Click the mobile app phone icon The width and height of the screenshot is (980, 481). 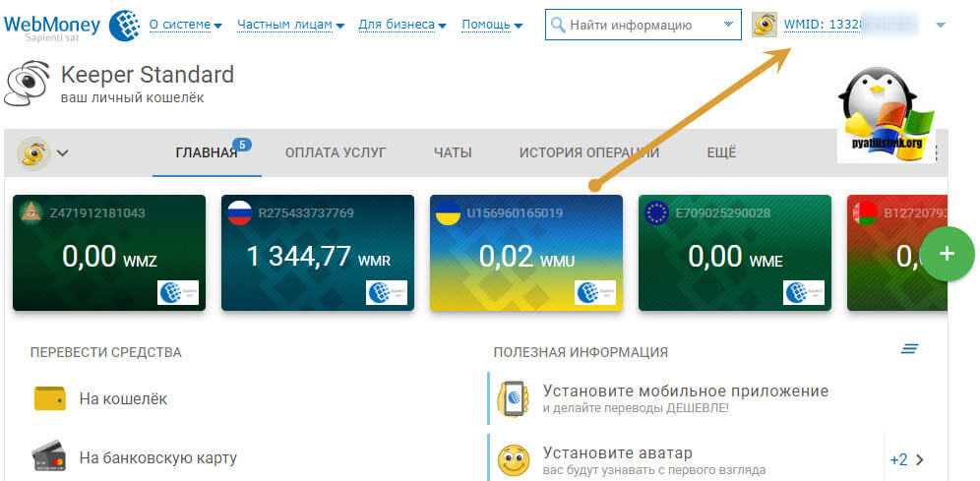pyautogui.click(x=512, y=397)
